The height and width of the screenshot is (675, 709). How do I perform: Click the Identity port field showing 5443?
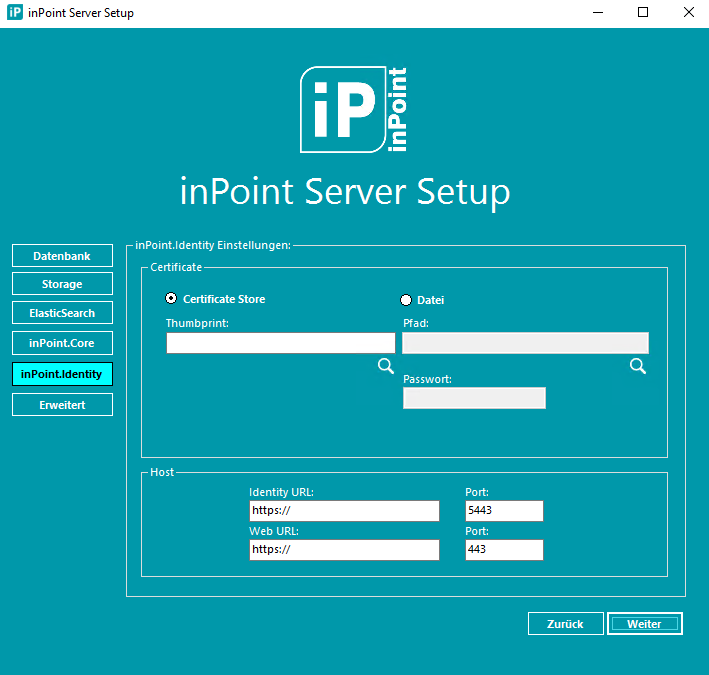[504, 511]
